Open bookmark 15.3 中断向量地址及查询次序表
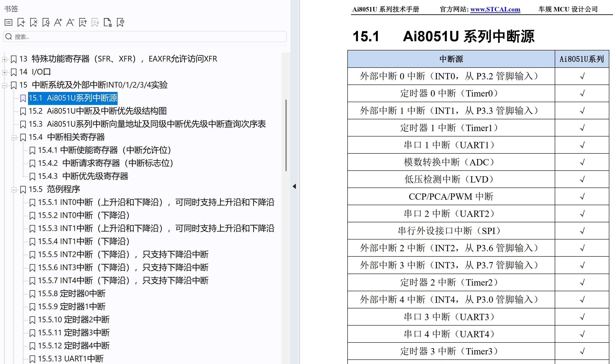This screenshot has width=613, height=364. 147,124
